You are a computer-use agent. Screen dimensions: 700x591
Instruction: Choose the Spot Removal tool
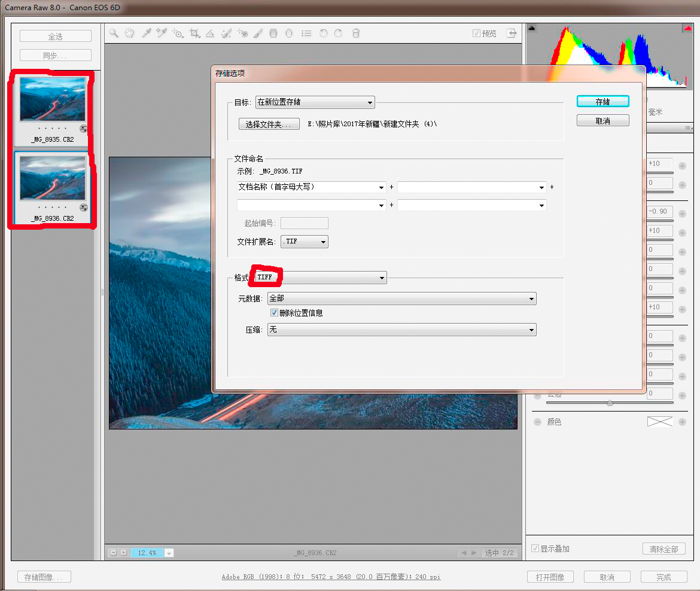point(226,33)
